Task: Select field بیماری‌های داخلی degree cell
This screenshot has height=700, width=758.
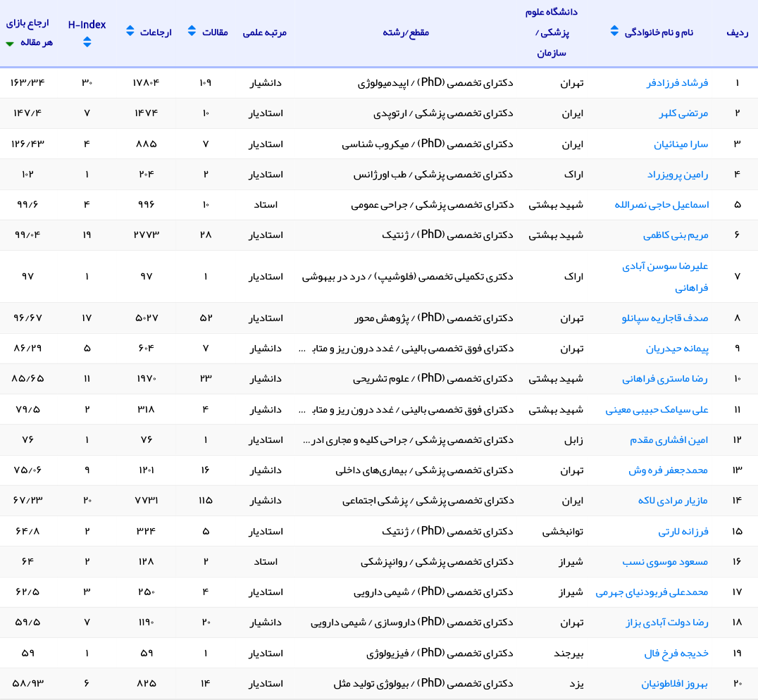Action: [x=425, y=470]
